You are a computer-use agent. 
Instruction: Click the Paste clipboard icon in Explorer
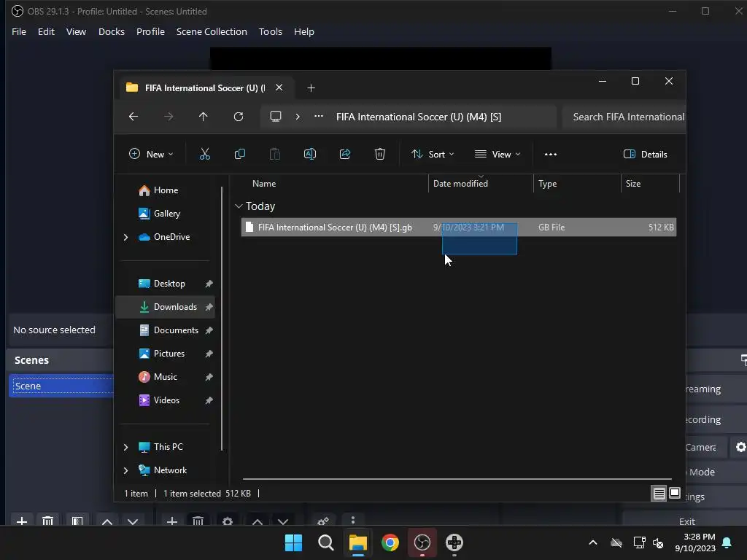tap(275, 154)
